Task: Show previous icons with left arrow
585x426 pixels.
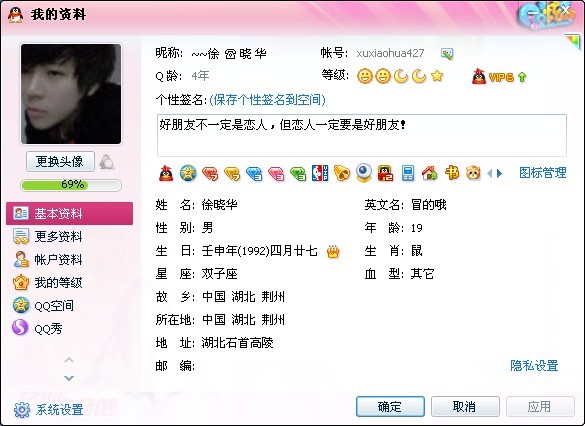Action: 490,173
